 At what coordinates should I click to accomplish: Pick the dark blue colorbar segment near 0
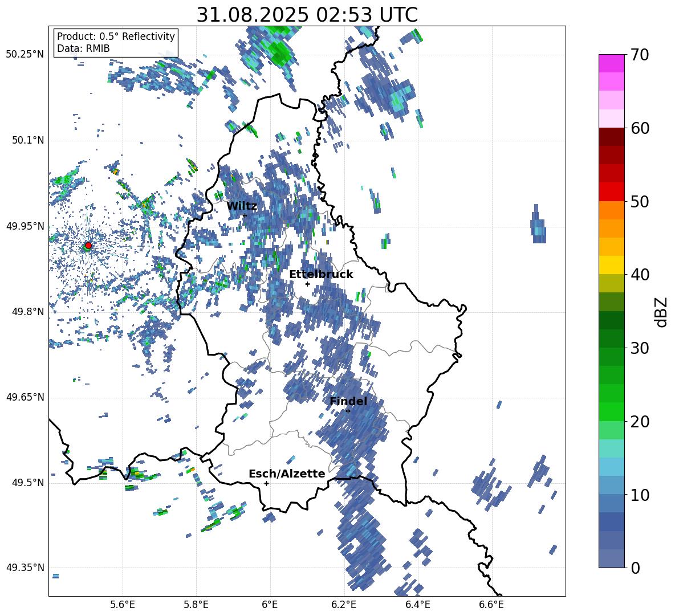(x=611, y=521)
